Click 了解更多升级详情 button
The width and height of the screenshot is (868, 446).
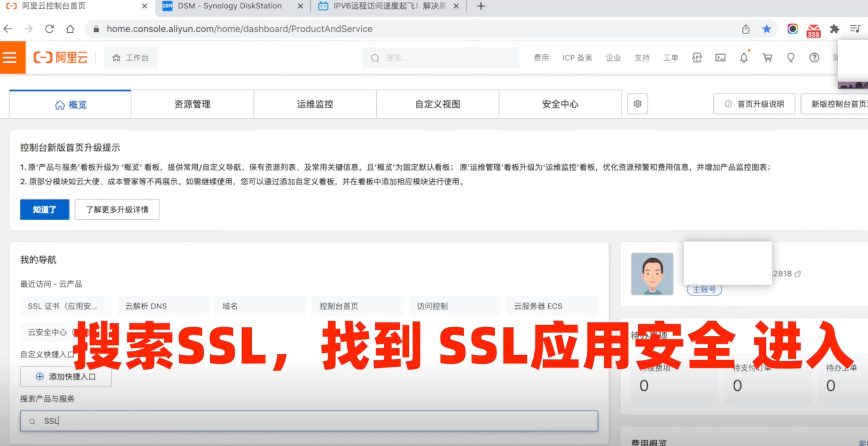pyautogui.click(x=117, y=209)
